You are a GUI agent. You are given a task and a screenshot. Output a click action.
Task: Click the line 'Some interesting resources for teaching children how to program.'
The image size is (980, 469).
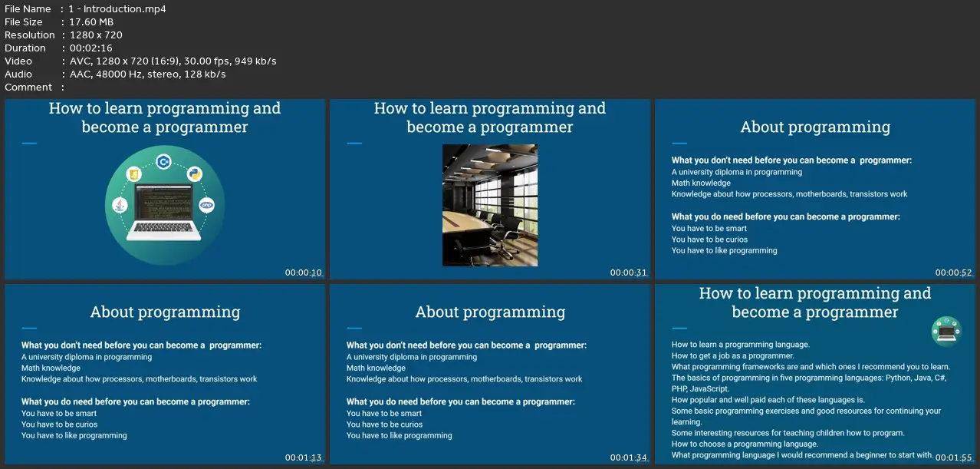click(x=788, y=433)
